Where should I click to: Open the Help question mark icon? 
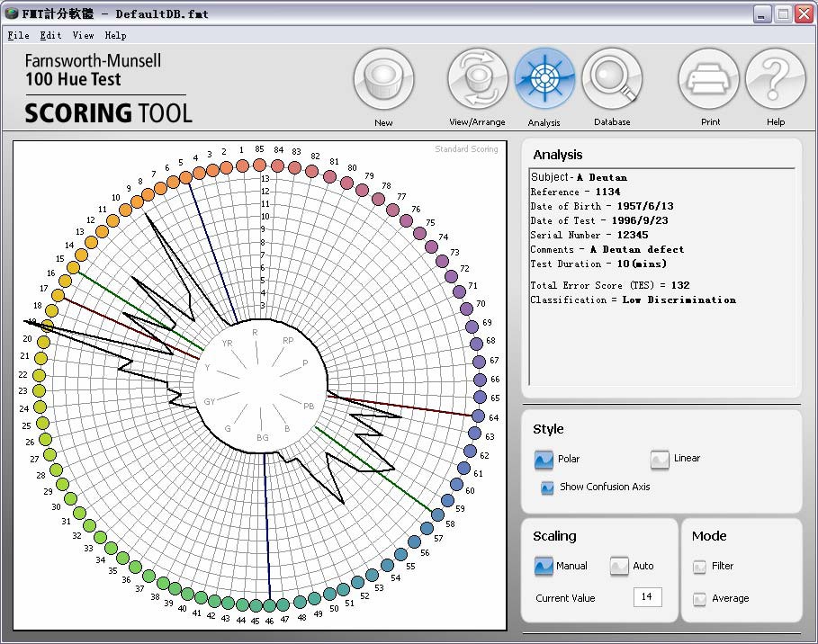[x=776, y=80]
